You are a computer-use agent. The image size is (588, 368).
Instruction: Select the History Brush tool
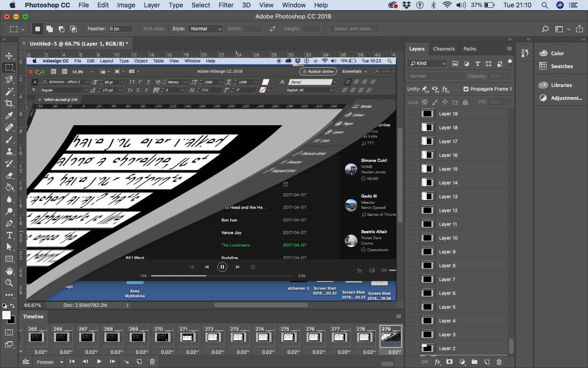pyautogui.click(x=9, y=163)
